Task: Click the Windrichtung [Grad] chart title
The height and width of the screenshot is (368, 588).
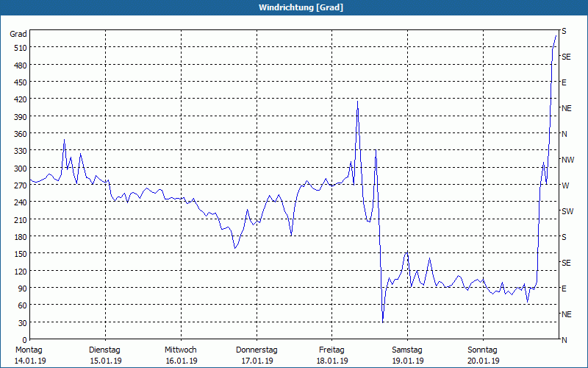Action: click(x=301, y=7)
